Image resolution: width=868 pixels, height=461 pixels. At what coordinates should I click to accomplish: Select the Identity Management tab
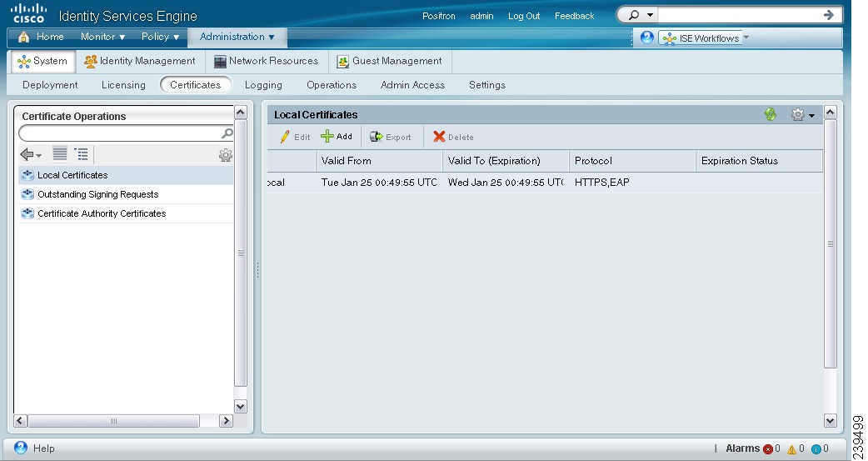pyautogui.click(x=139, y=61)
